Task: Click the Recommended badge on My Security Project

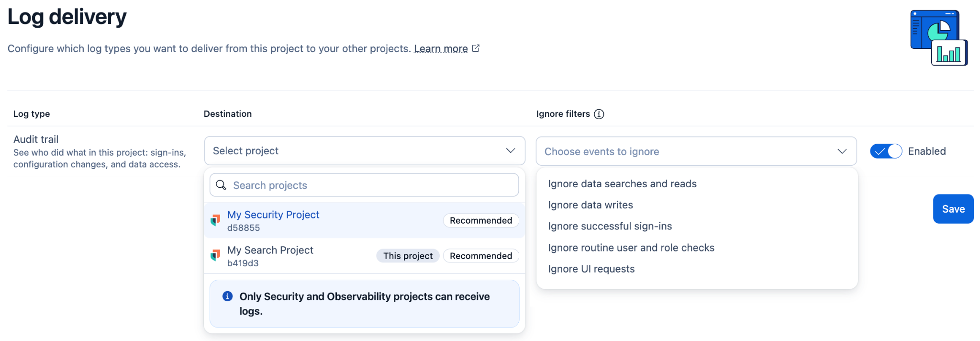Action: [x=481, y=220]
